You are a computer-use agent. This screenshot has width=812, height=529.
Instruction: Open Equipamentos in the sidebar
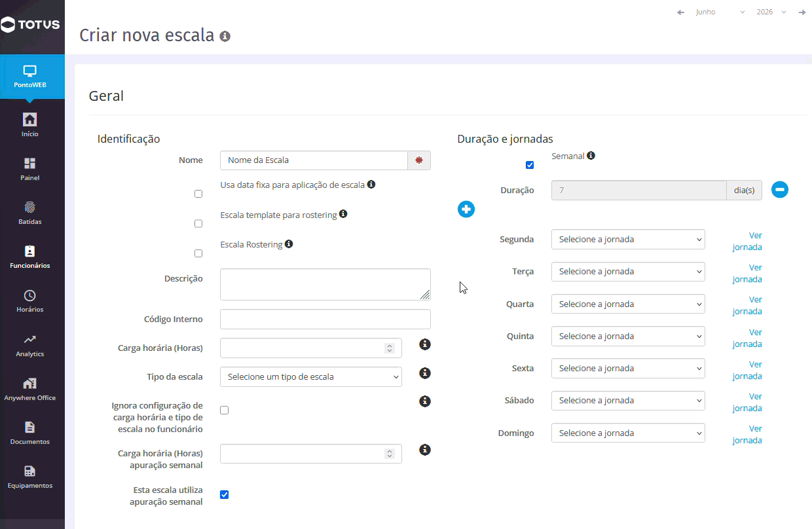[x=30, y=476]
